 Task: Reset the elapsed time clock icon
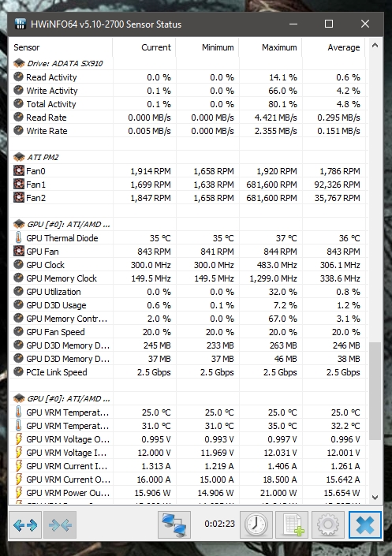pyautogui.click(x=256, y=524)
